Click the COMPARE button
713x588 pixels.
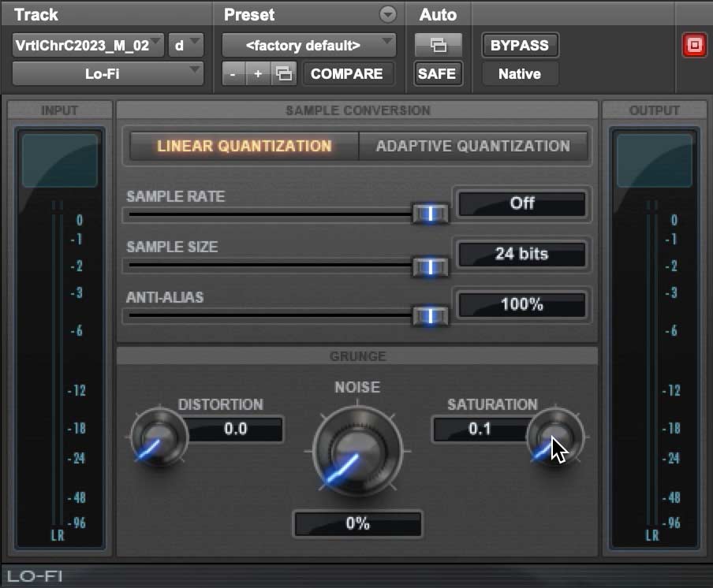click(349, 73)
